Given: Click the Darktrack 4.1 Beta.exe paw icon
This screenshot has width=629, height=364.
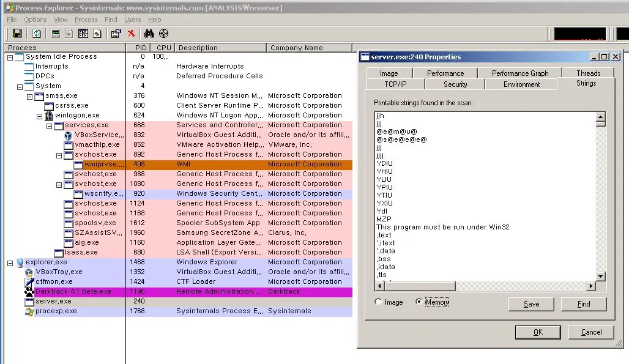Looking at the screenshot, I should point(29,291).
